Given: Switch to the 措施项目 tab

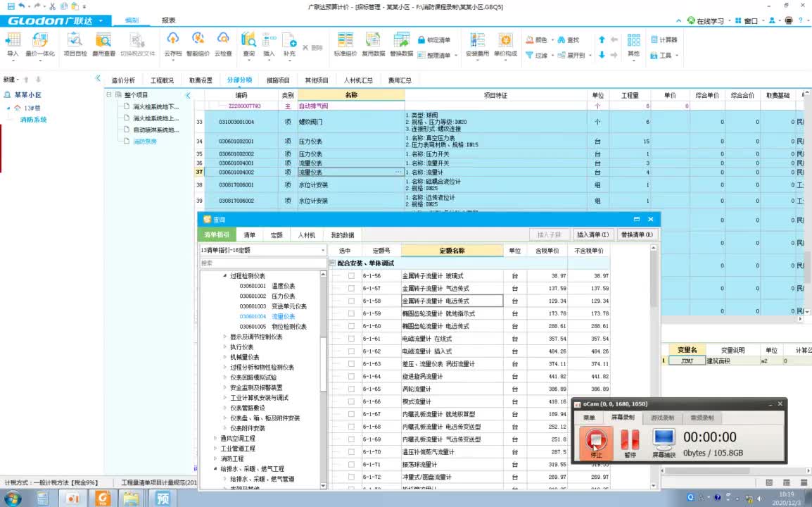Looking at the screenshot, I should point(278,80).
